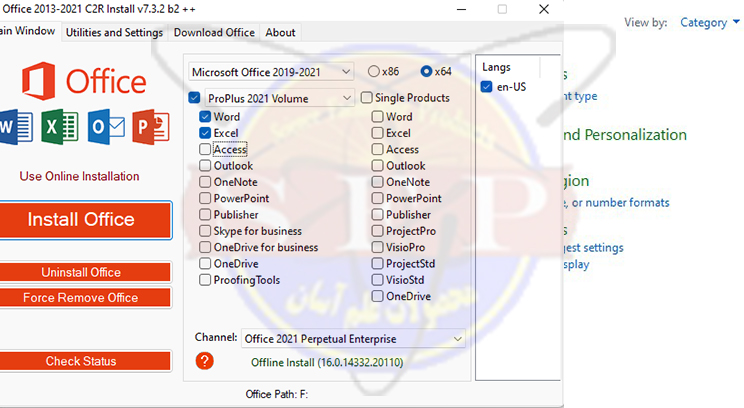Click the PowerPoint app icon
The image size is (744, 408).
pos(150,127)
